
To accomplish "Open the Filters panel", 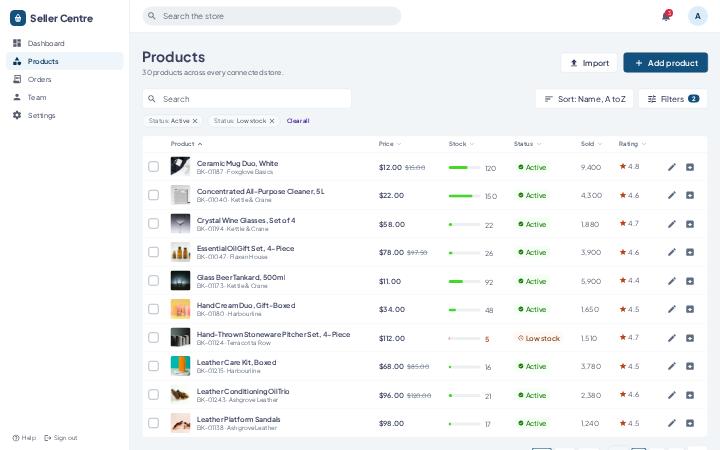I will click(673, 99).
